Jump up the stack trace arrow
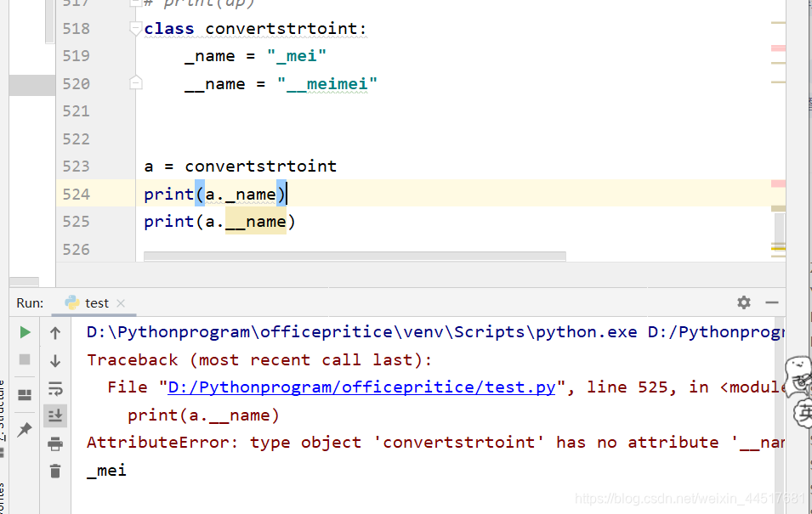This screenshot has width=812, height=514. coord(55,333)
